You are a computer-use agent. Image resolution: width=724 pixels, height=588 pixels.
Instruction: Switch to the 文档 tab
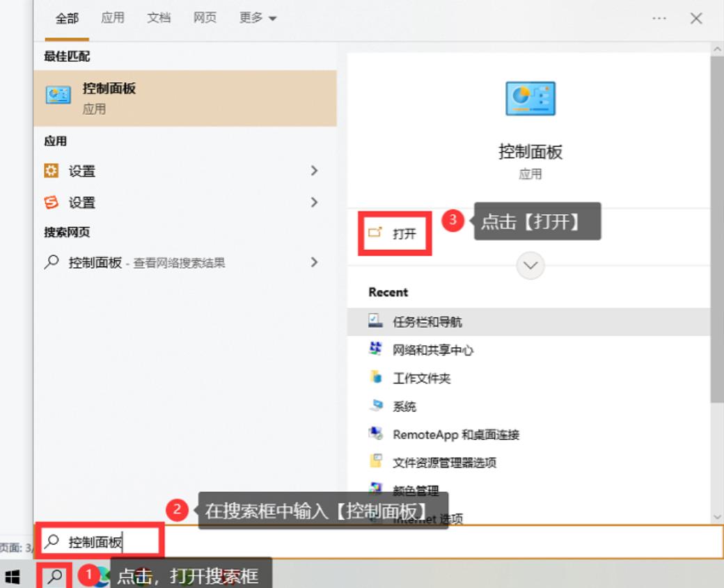coord(159,17)
